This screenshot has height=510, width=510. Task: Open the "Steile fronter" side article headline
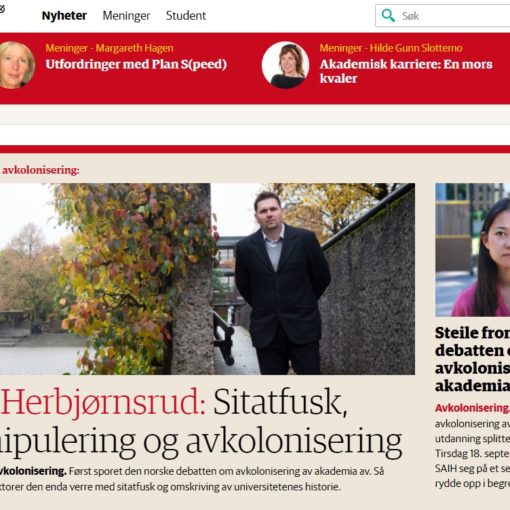point(473,359)
